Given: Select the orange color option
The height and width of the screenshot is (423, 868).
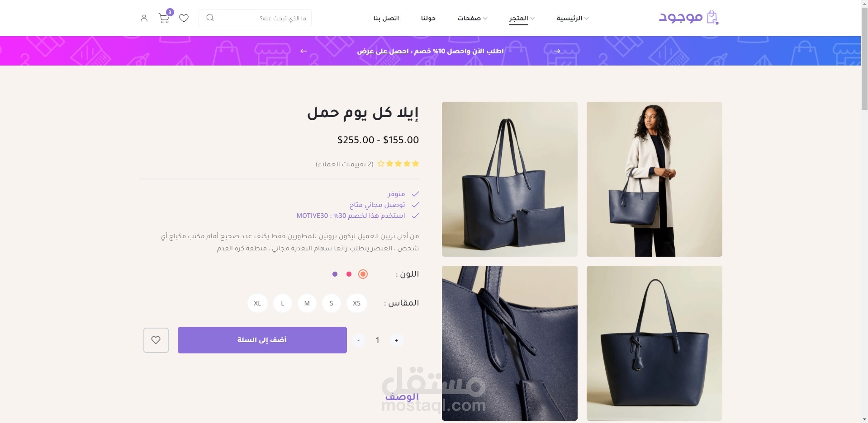Looking at the screenshot, I should tap(363, 274).
